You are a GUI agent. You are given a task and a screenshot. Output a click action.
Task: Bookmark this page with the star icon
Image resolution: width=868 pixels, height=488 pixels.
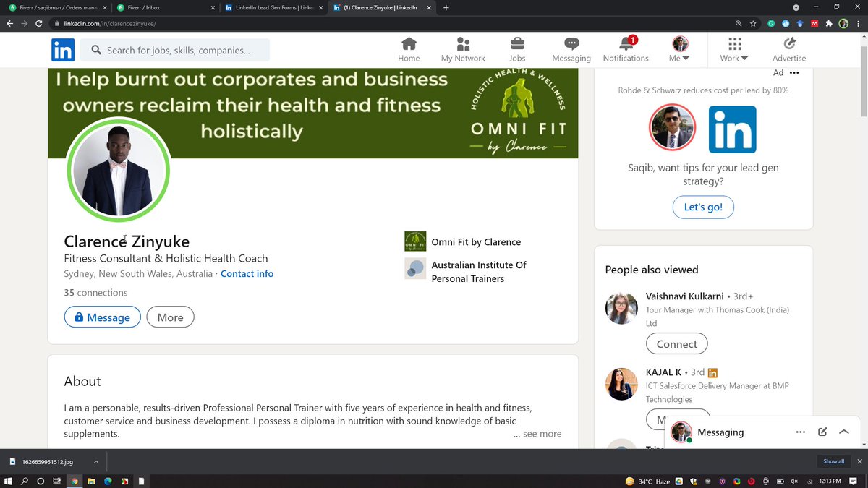click(x=753, y=23)
